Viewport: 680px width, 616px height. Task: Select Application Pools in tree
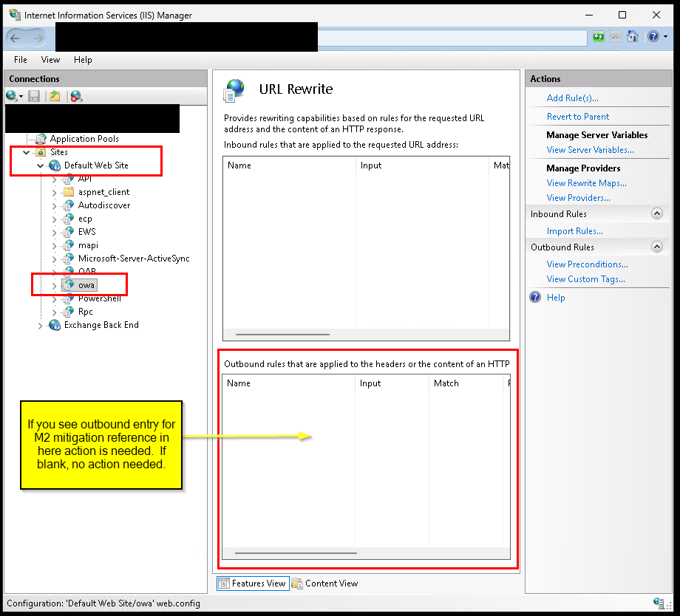(x=84, y=139)
